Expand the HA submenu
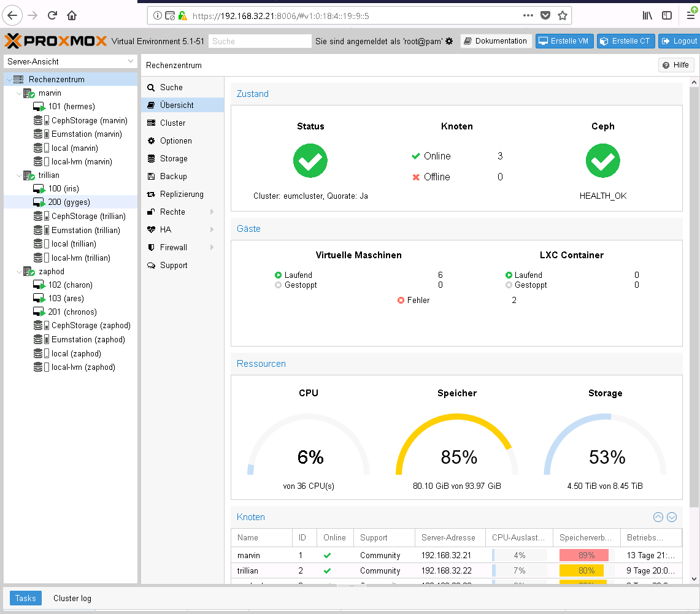Viewport: 700px width, 614px height. tap(212, 229)
